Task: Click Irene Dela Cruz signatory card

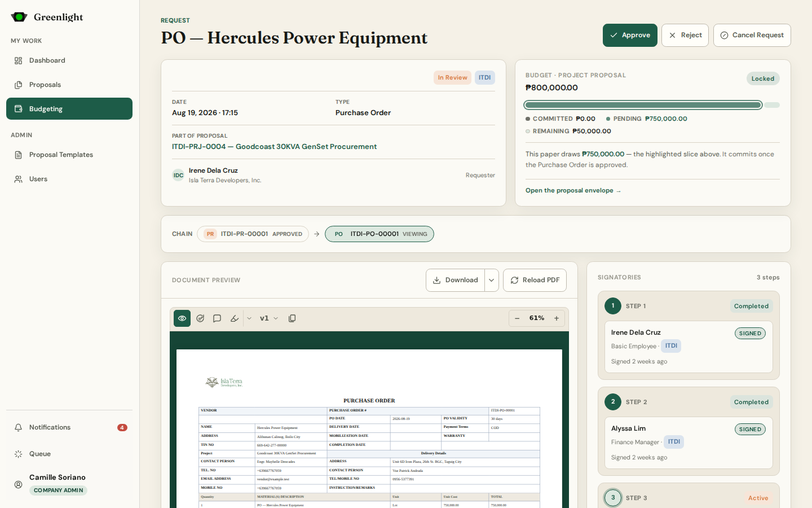Action: coord(689,347)
